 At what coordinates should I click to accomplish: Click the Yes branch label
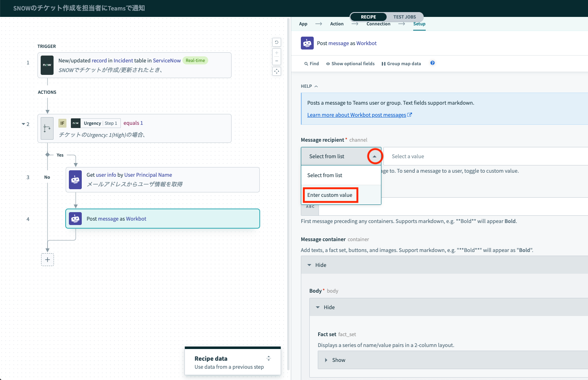coord(60,155)
